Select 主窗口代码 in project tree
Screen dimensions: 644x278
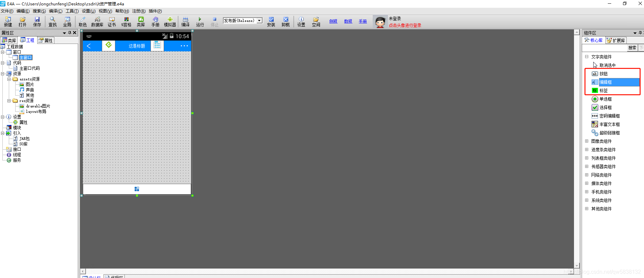click(29, 68)
